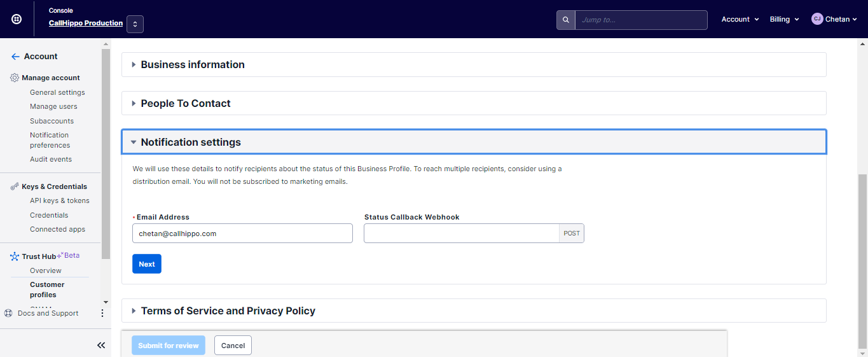Open Subaccounts in sidebar
The image size is (868, 357).
tap(52, 121)
